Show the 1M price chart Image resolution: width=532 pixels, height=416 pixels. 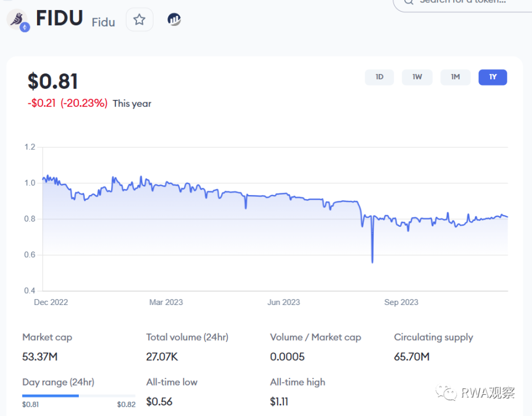point(455,77)
